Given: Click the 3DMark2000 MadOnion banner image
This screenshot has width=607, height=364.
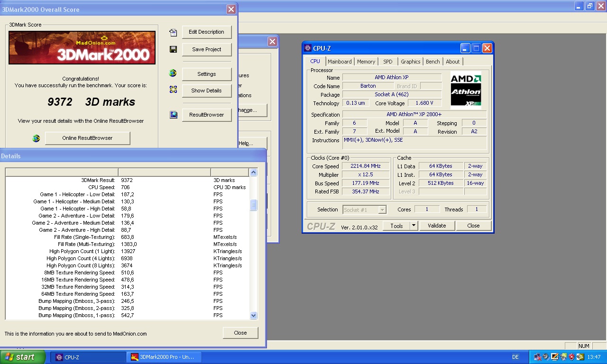Looking at the screenshot, I should point(82,47).
